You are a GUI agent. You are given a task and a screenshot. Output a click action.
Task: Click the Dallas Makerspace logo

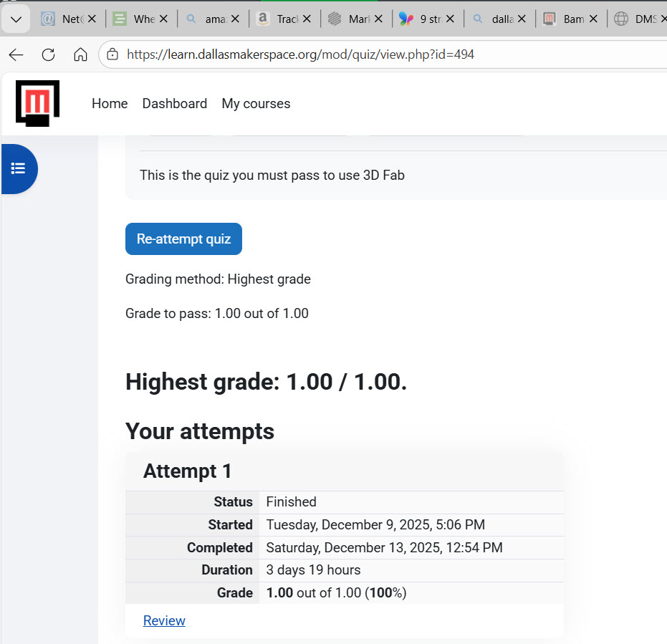[x=37, y=103]
